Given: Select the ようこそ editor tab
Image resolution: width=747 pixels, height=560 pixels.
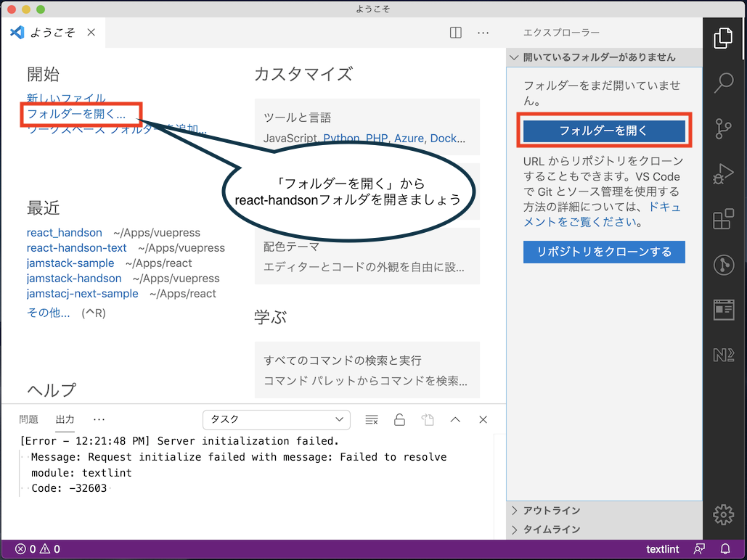Looking at the screenshot, I should (x=52, y=33).
